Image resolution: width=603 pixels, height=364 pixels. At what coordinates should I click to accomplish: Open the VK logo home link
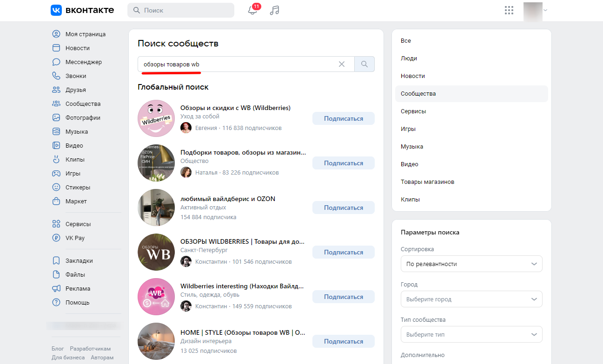point(82,10)
